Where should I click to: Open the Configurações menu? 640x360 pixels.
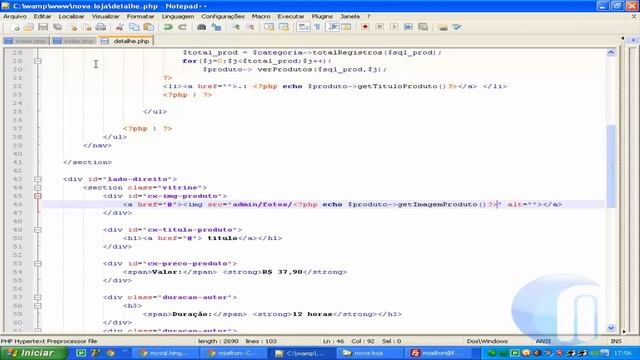tap(223, 16)
